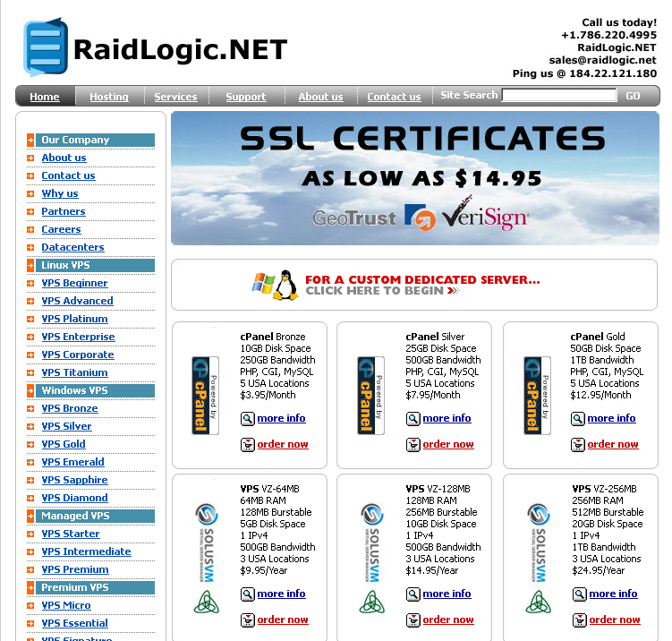Click green knot logo in VZ-64MB card
This screenshot has height=641, width=672.
point(206,602)
